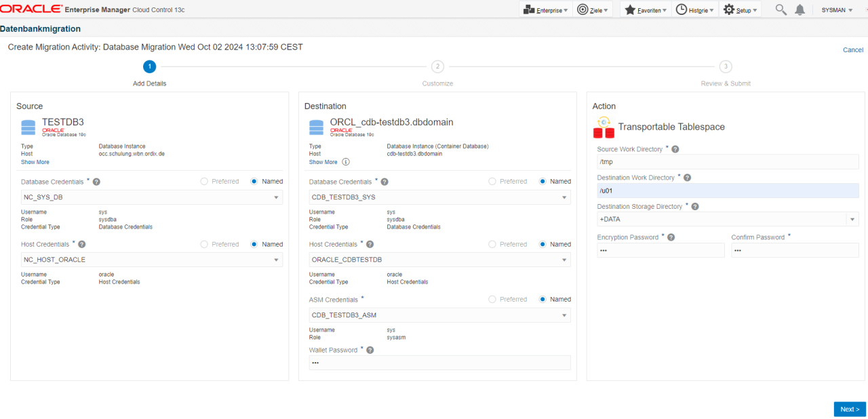Screen dimensions: 868x419
Task: Click the Destination Database Credentials help icon
Action: pos(384,182)
